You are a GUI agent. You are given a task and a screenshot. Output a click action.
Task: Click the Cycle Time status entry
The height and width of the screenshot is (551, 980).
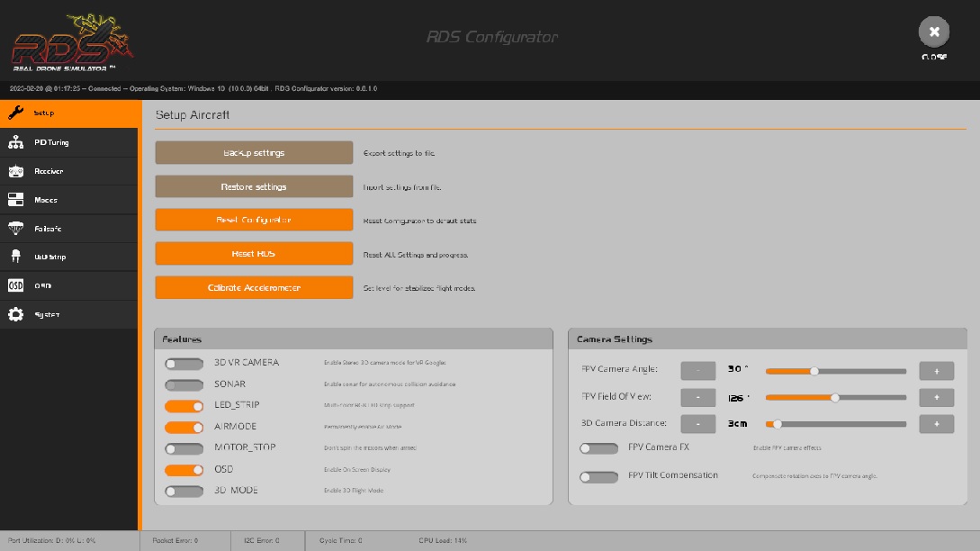[341, 540]
